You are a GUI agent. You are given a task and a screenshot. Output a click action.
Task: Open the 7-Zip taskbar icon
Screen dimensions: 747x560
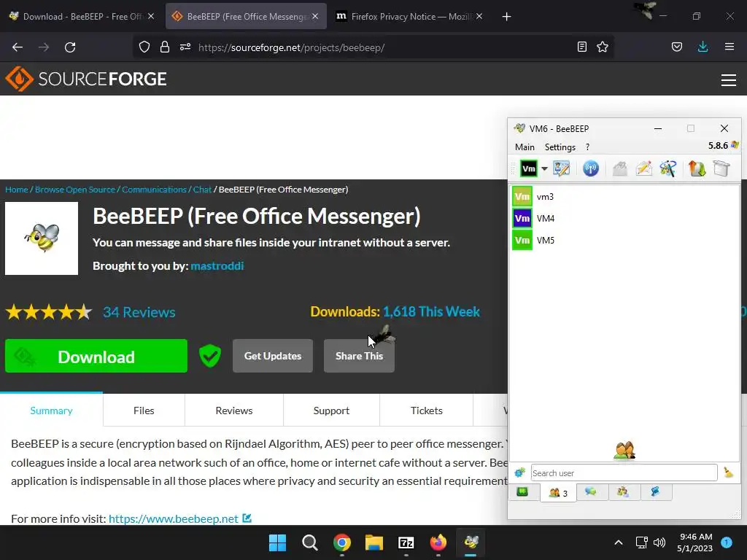click(406, 542)
